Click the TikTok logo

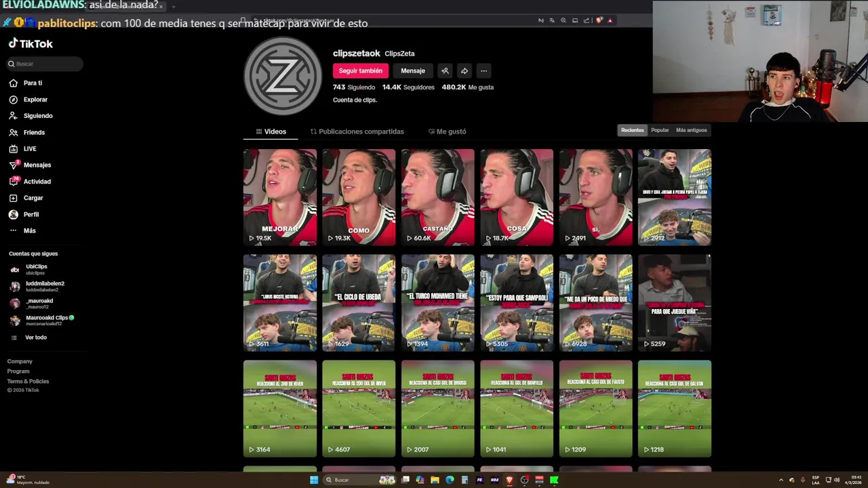(x=31, y=43)
